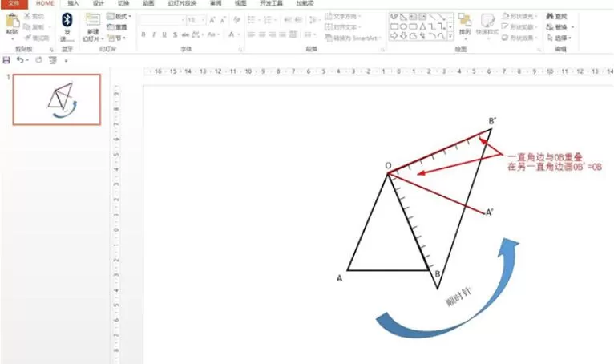
Task: Decrease list indent level
Action: click(x=288, y=20)
